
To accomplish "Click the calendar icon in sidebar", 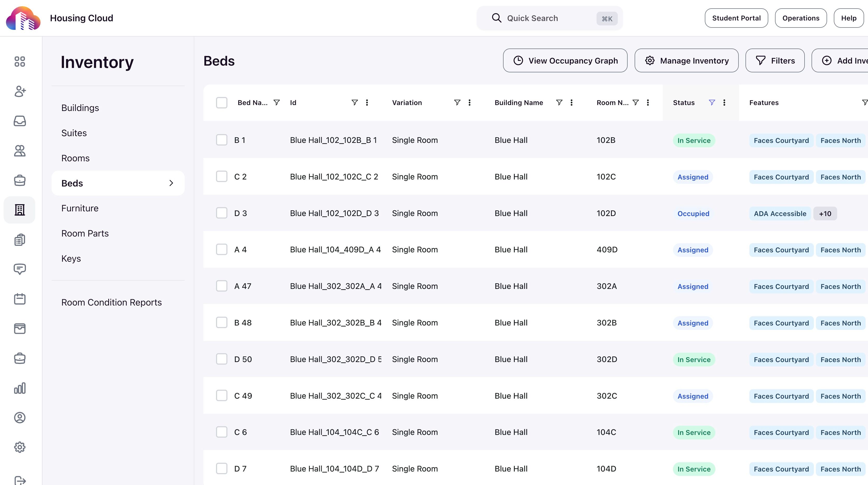I will [19, 299].
